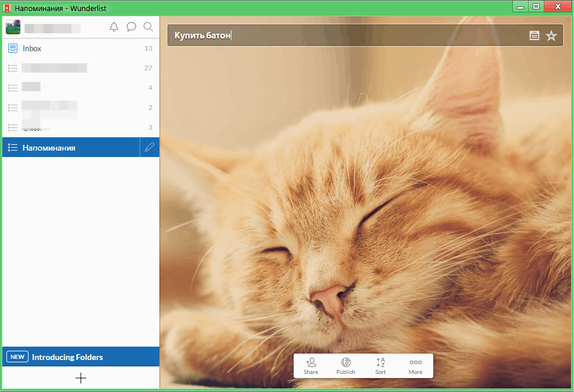Click the Publish globe icon

(345, 366)
